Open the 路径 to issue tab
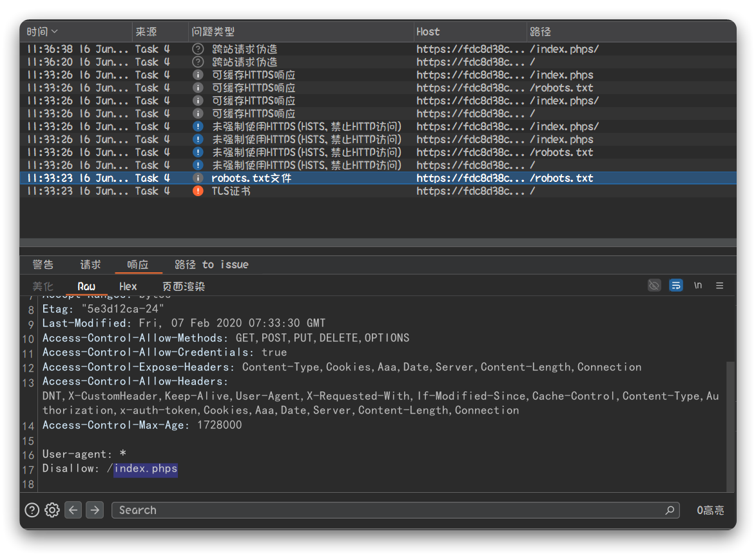This screenshot has width=756, height=556. (x=211, y=264)
